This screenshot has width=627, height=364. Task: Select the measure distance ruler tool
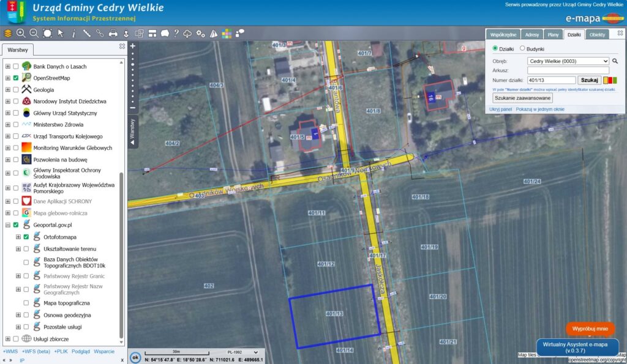point(86,33)
